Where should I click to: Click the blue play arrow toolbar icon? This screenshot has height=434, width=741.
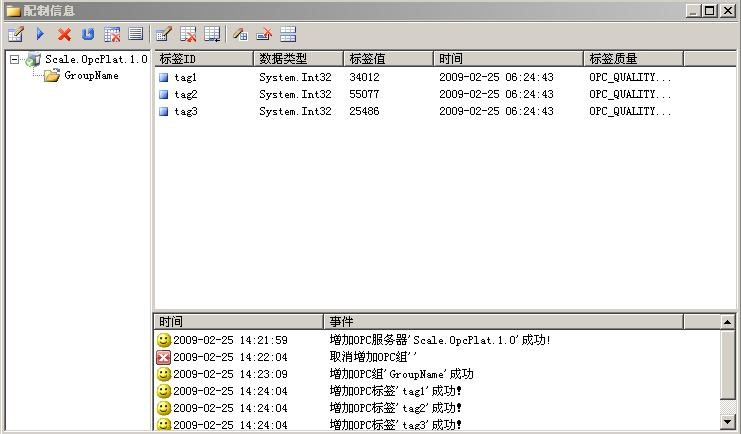40,34
